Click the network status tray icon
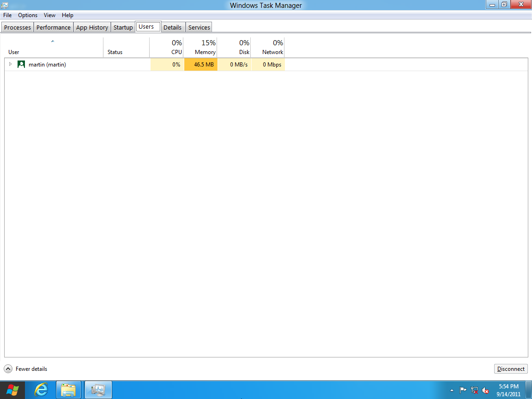The width and height of the screenshot is (532, 399). 474,391
